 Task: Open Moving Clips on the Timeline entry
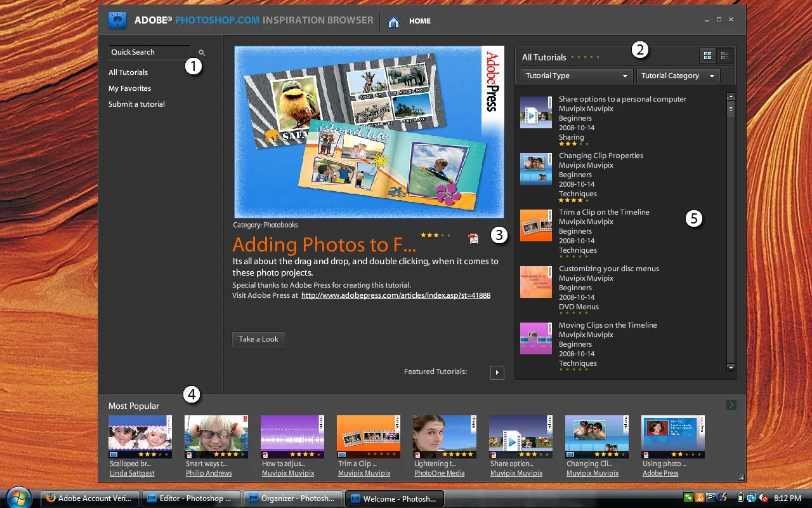point(608,325)
